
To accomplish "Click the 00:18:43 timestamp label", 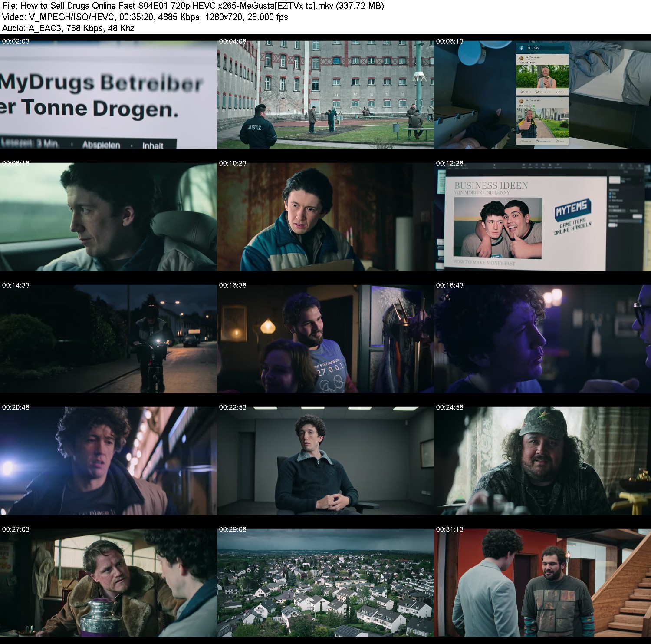I will click(450, 285).
